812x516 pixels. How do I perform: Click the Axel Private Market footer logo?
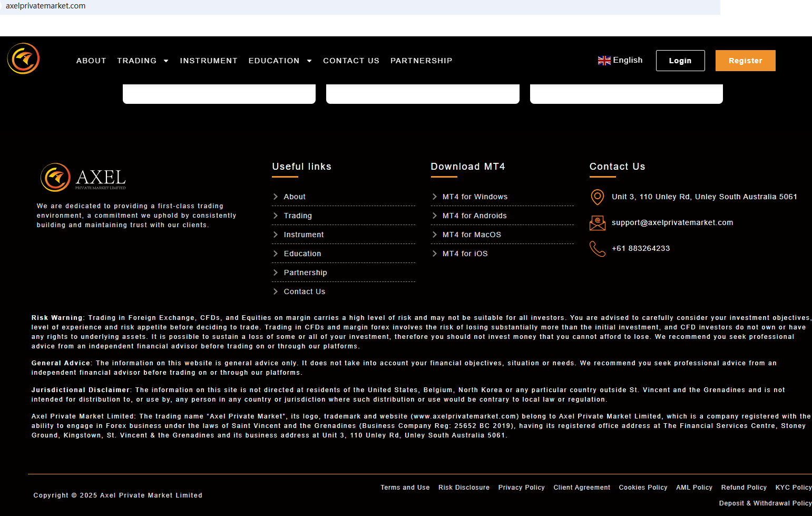click(x=83, y=177)
